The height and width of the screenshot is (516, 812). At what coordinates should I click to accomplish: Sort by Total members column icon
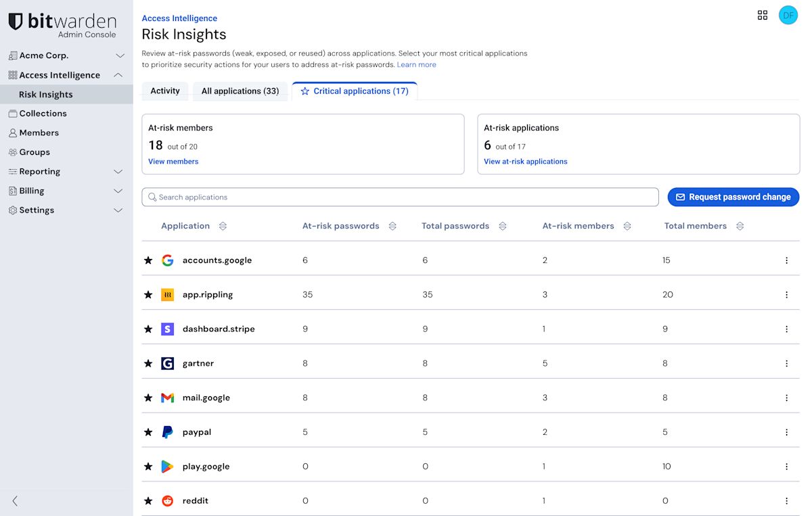(740, 226)
